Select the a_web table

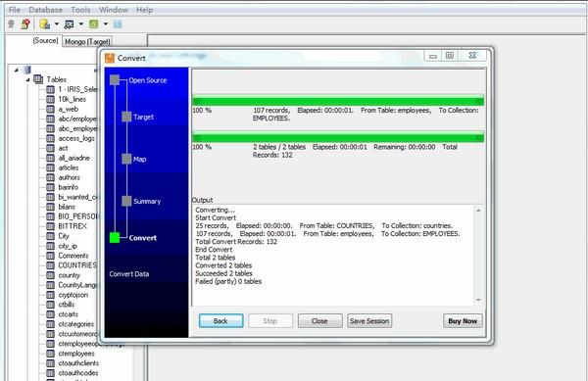[69, 109]
